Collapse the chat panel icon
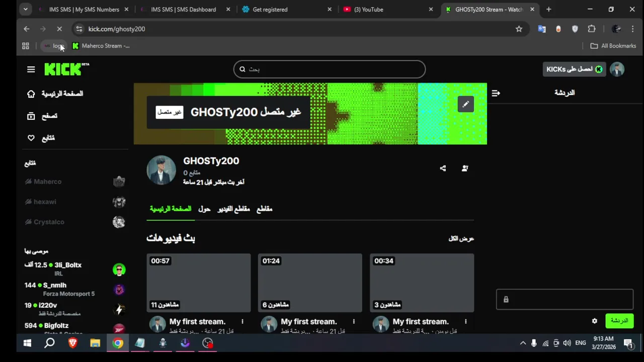644x362 pixels. pyautogui.click(x=496, y=93)
